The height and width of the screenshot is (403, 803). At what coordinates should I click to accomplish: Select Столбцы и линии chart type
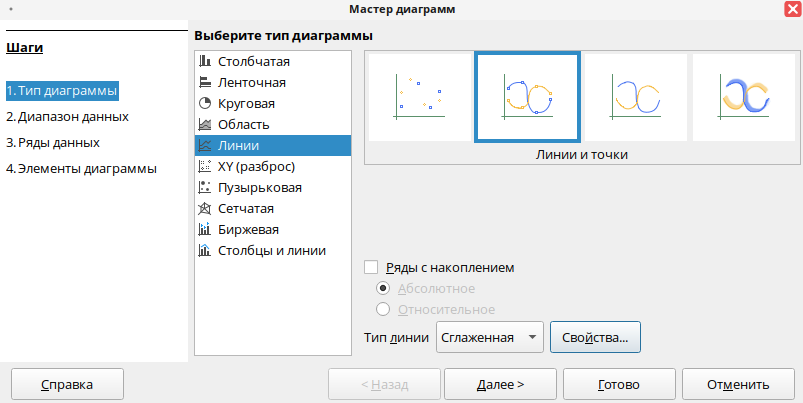point(271,251)
